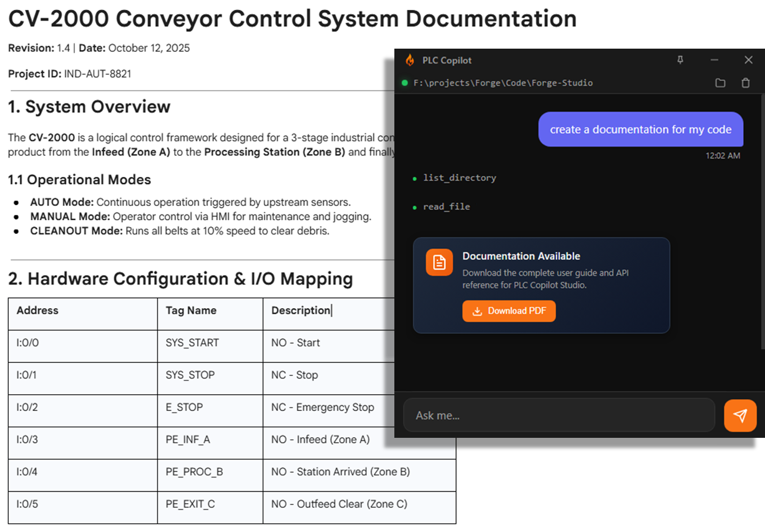Download the documentation PDF
Viewport: 765px width, 532px height.
[509, 311]
